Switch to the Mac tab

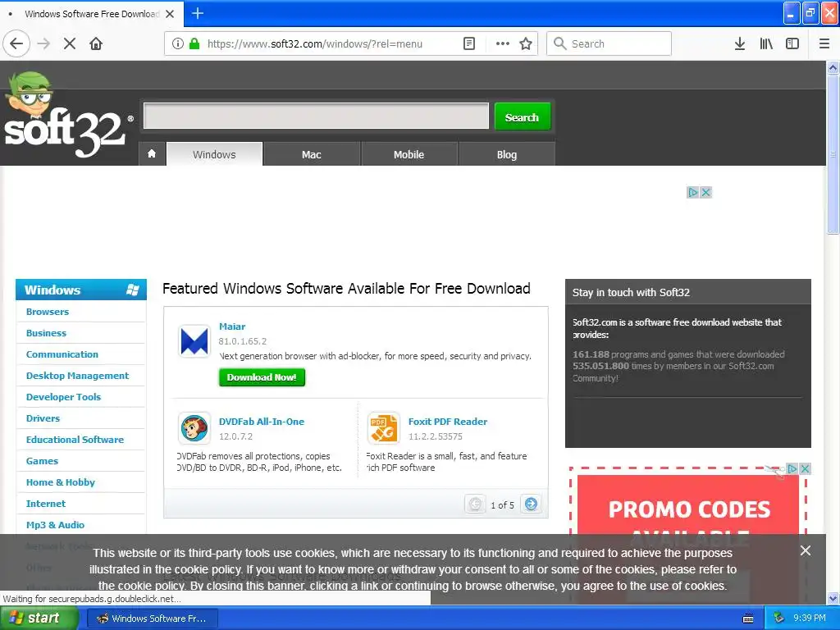[x=311, y=154]
